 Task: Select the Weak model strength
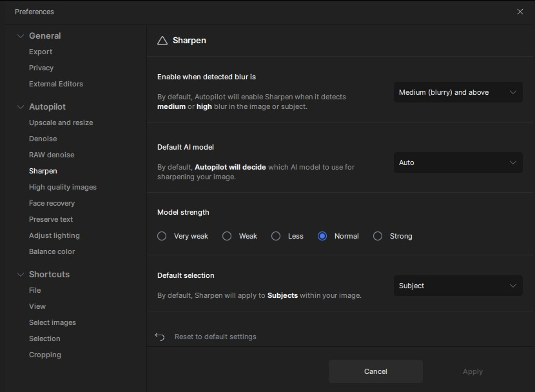227,236
